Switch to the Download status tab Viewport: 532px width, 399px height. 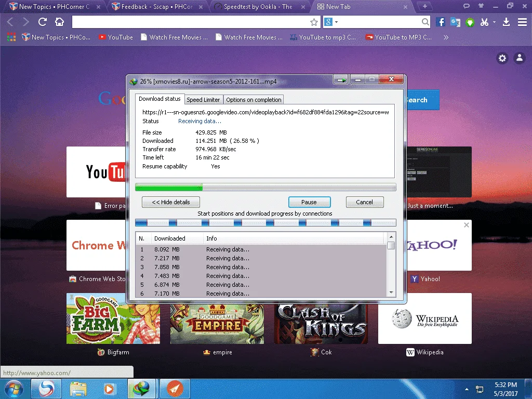[159, 99]
